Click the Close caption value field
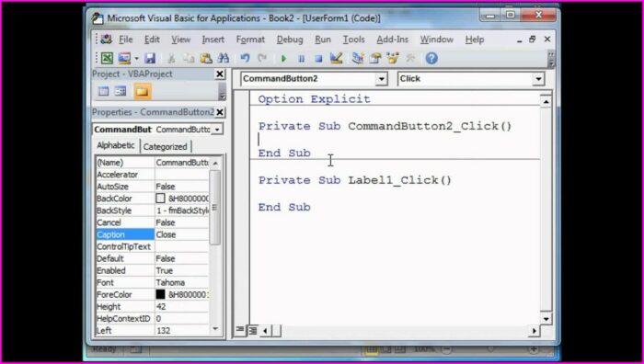 click(x=182, y=234)
